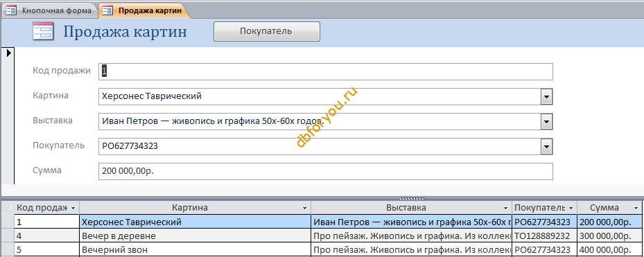Switch to the Кнопочная форма tab
Screen dimensions: 644x257
[x=50, y=10]
